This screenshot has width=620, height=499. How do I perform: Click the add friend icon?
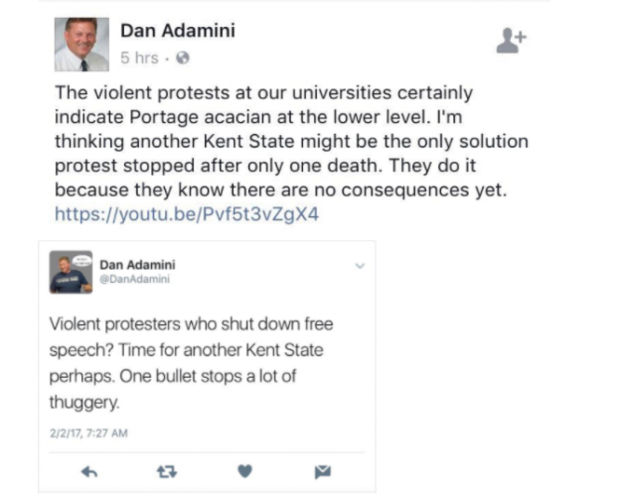511,41
